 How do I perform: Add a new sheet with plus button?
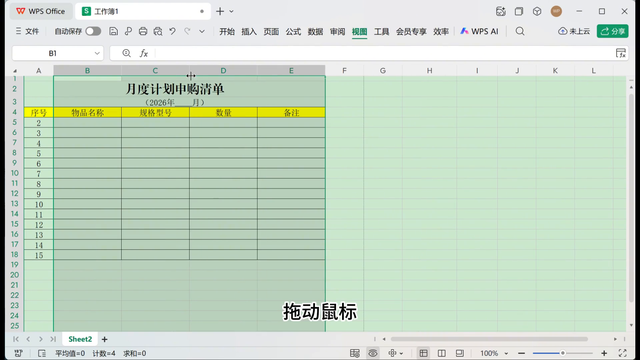pos(104,339)
